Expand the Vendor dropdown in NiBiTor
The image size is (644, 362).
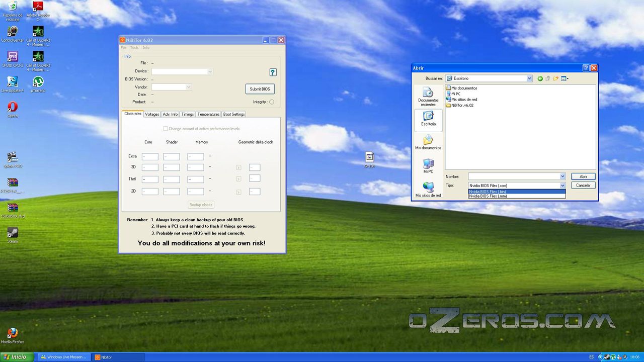click(189, 87)
